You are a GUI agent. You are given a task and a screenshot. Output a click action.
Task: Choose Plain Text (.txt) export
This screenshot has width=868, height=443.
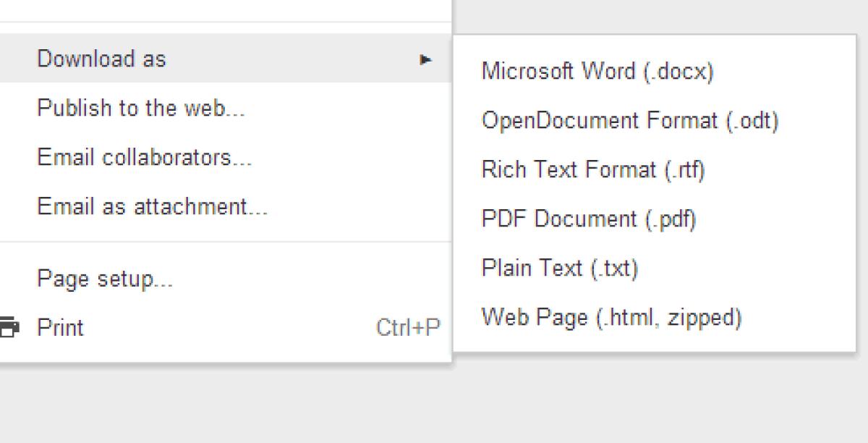(560, 268)
